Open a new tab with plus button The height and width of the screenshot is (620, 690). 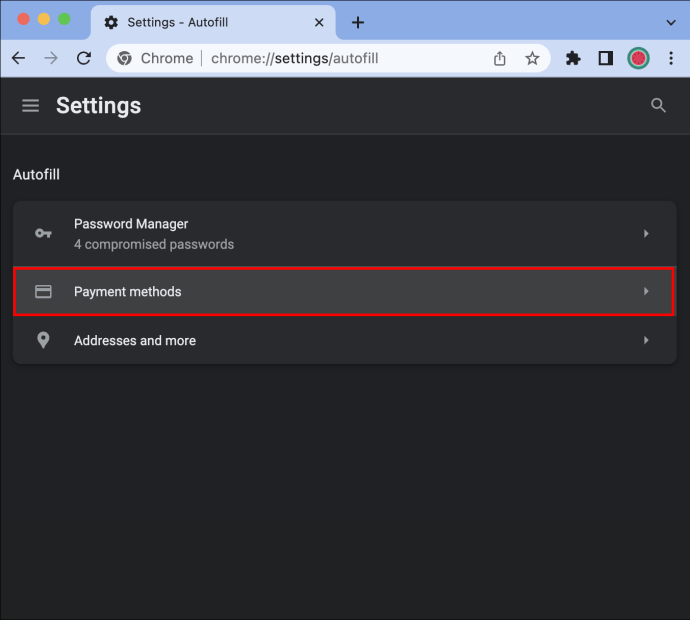point(358,22)
